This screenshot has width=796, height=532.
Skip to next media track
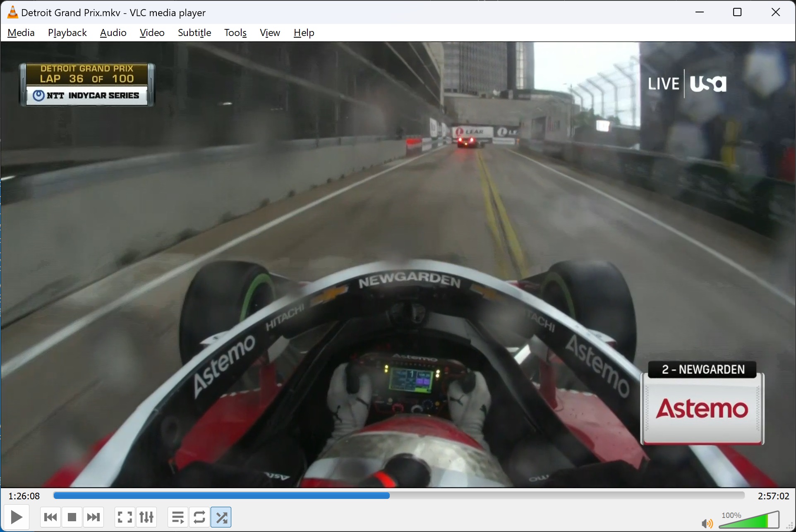click(x=94, y=517)
